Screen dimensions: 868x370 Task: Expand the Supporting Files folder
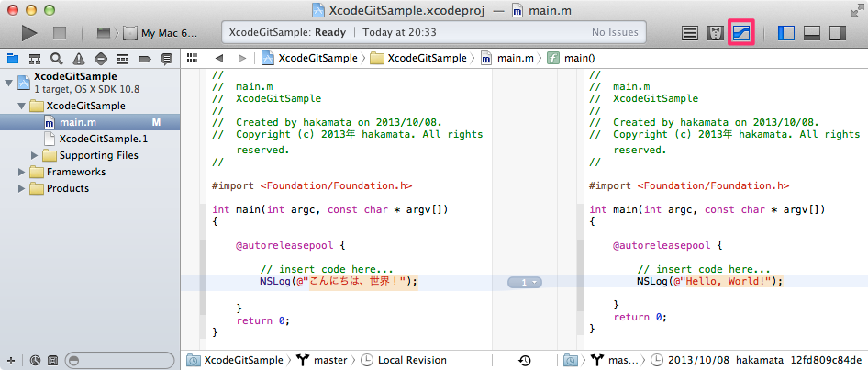click(37, 155)
